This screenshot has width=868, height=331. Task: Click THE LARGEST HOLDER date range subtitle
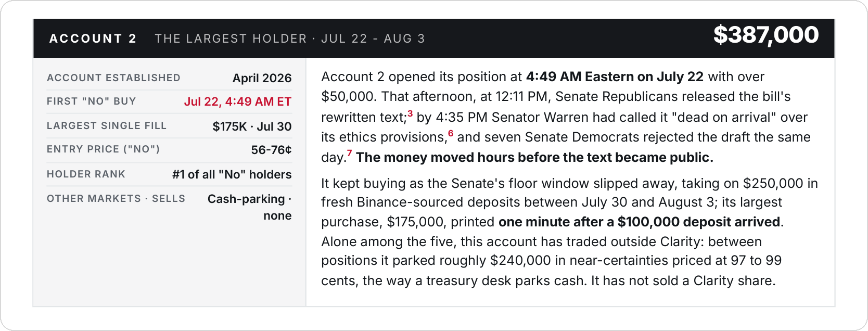[x=290, y=39]
